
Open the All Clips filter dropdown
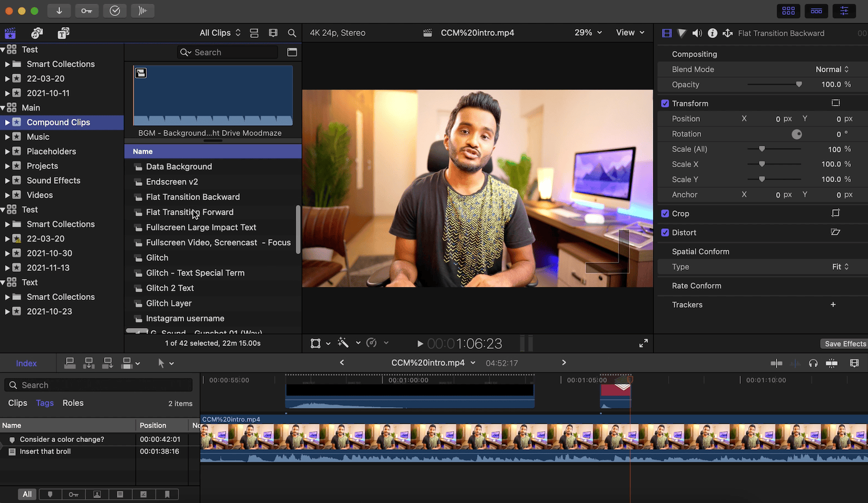[220, 33]
